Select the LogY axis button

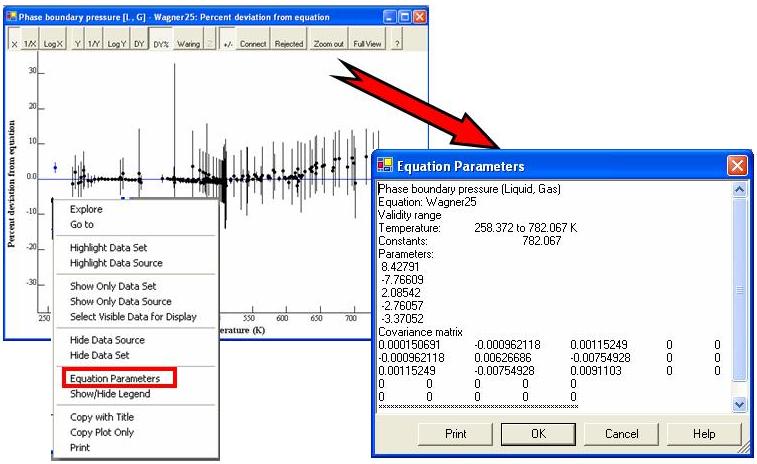(116, 45)
